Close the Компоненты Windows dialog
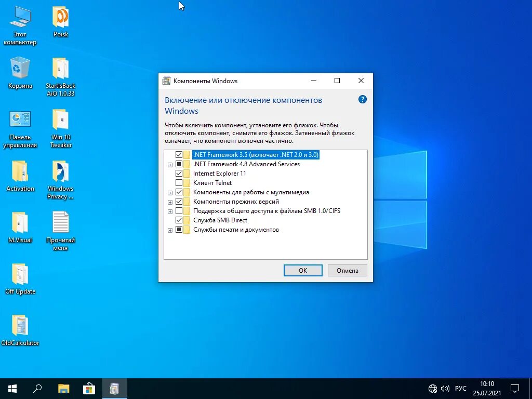 [361, 81]
